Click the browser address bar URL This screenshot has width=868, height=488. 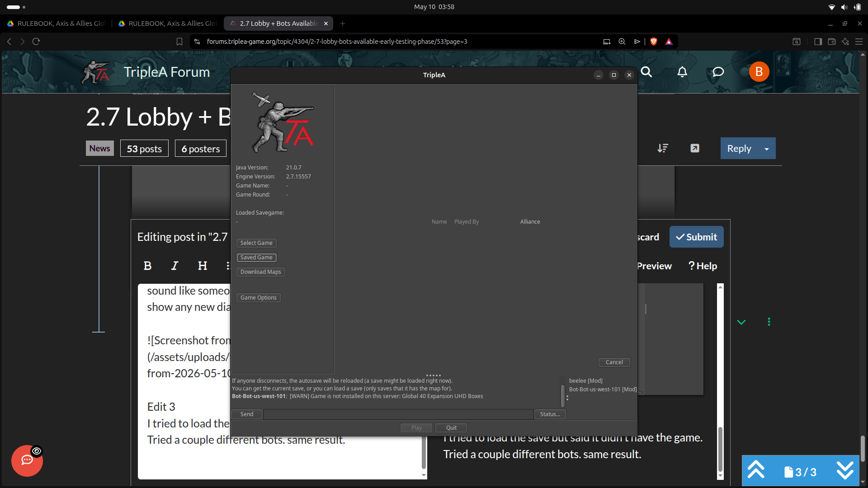(x=337, y=42)
